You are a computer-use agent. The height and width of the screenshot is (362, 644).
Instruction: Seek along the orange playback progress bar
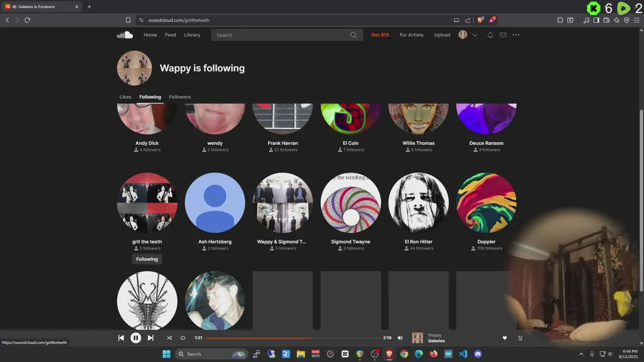[x=292, y=338]
